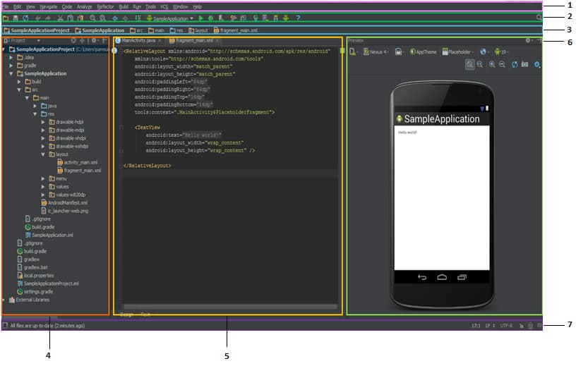Viewport: 588px width, 366px height.
Task: Click the Redo arrow in toolbar
Action: click(48, 18)
